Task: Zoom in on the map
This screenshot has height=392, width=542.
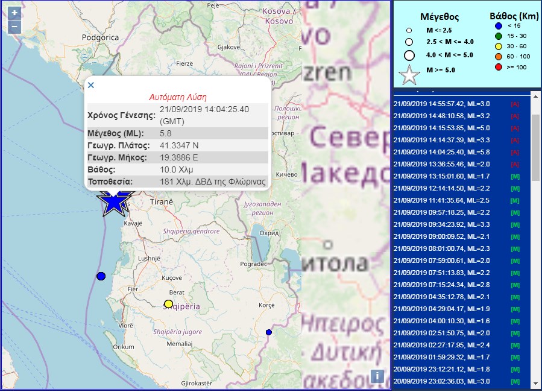Action: click(14, 13)
